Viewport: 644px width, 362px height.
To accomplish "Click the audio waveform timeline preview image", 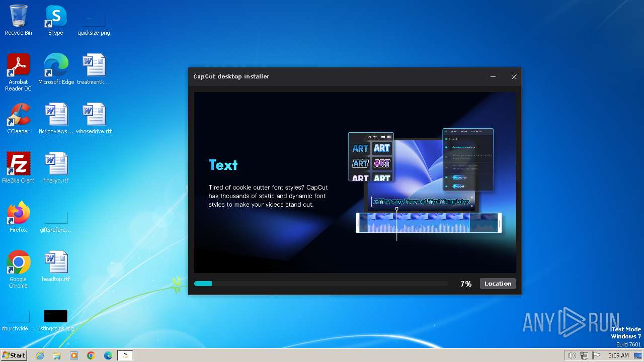I will pyautogui.click(x=429, y=223).
